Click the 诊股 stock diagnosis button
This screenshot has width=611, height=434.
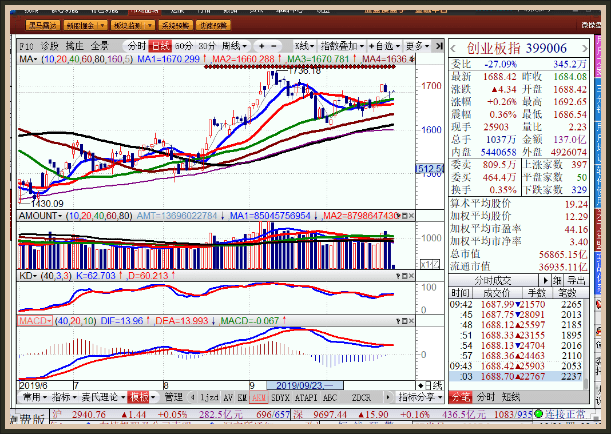point(50,46)
